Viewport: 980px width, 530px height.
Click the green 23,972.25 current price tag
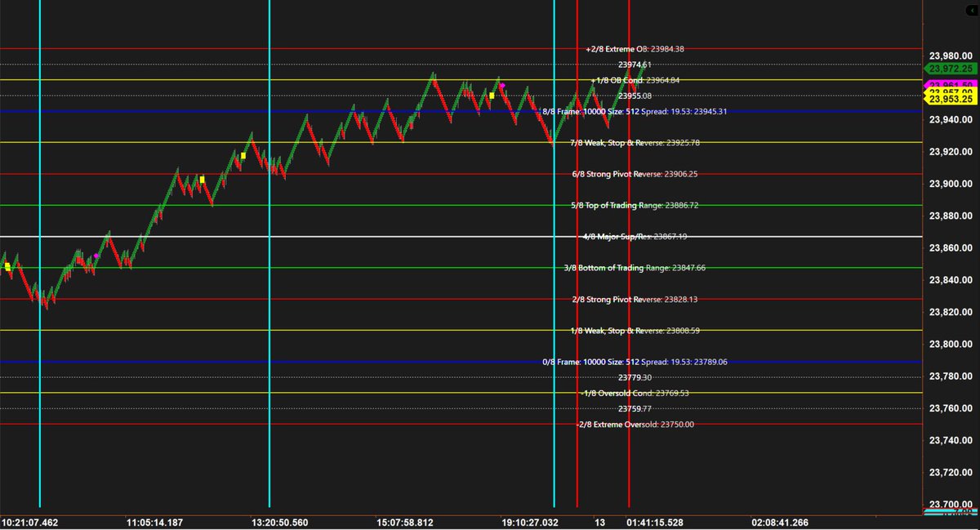click(949, 69)
